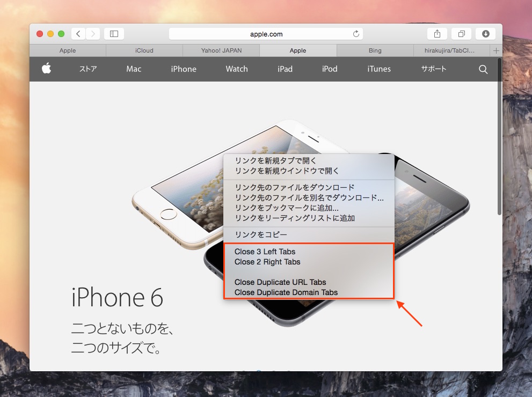Open the Watch navigation link

click(x=237, y=69)
